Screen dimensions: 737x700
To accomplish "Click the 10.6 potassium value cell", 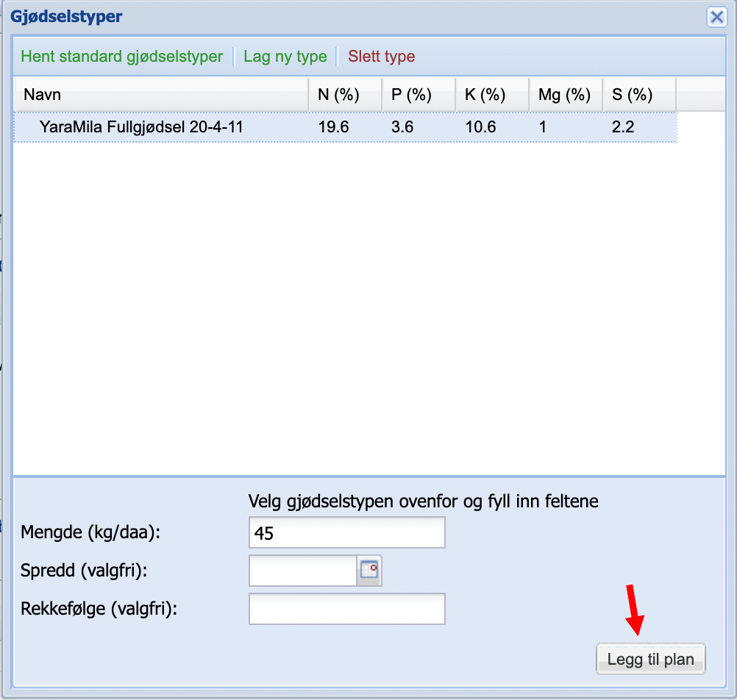I will pos(492,127).
